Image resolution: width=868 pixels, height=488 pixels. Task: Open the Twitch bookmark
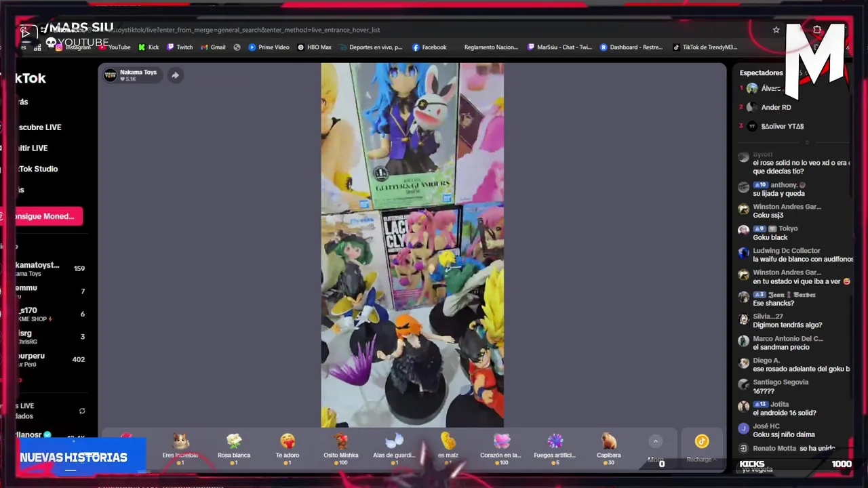[180, 47]
